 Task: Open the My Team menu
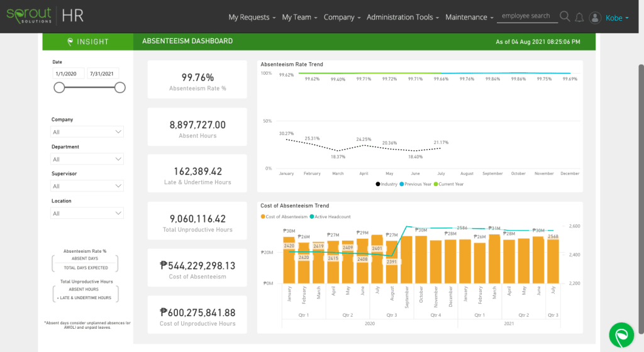point(299,17)
